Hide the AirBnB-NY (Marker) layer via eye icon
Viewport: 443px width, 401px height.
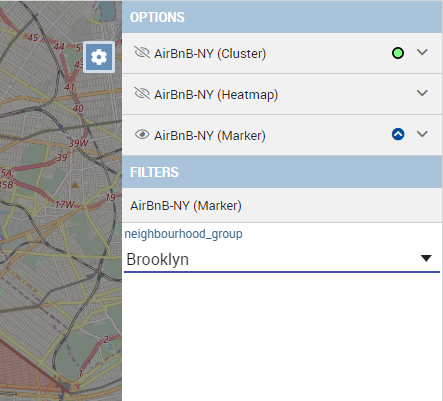[x=142, y=135]
